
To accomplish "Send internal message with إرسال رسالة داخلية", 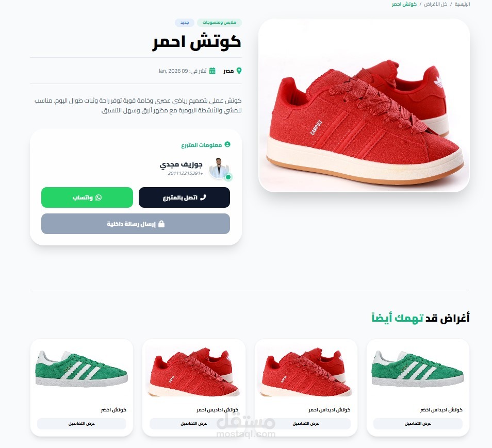I will coord(136,224).
